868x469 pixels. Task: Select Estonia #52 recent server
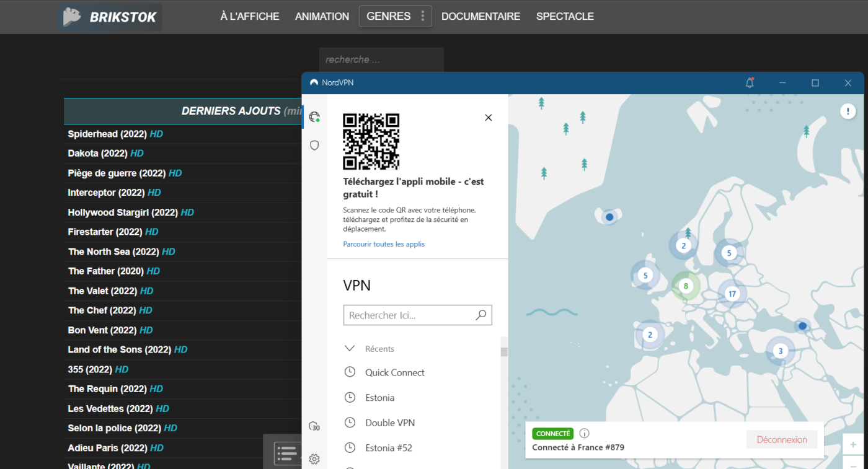389,448
